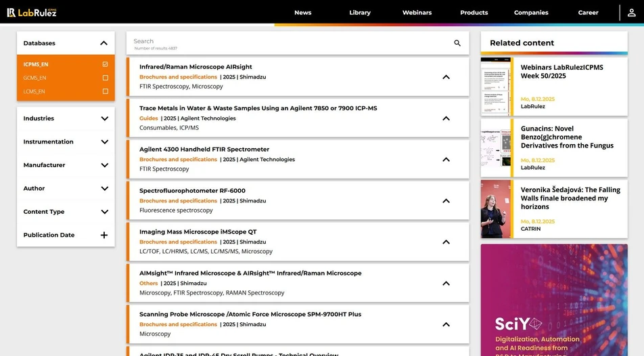
Task: Click the LabRulez logo in the header
Action: 32,12
